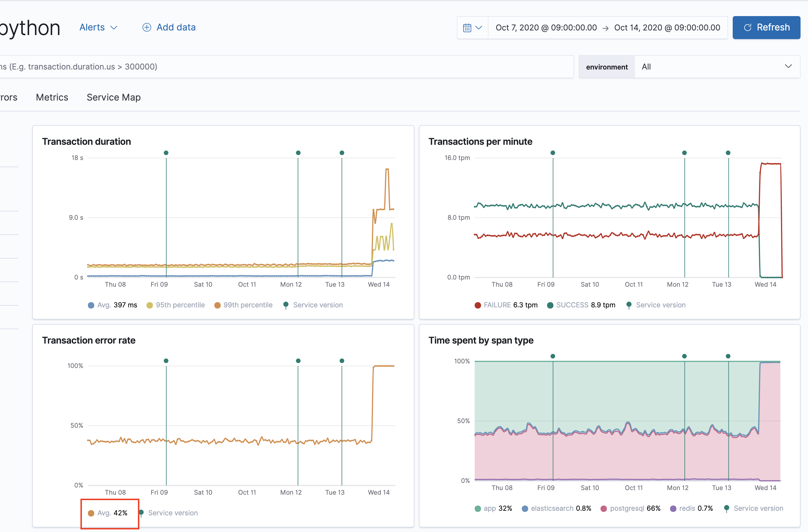This screenshot has width=808, height=532.
Task: Toggle Service version in Transaction duration legend
Action: pyautogui.click(x=313, y=305)
